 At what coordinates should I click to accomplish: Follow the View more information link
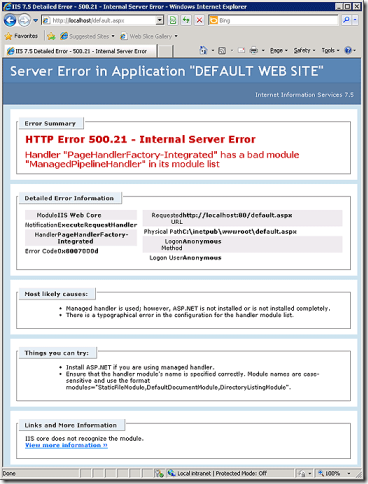coord(66,445)
